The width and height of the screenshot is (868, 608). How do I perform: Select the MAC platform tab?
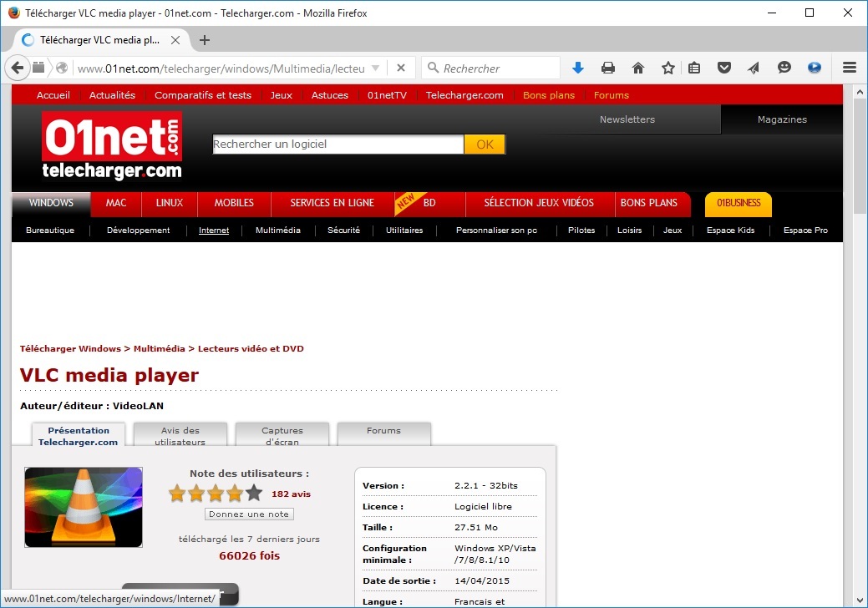(116, 203)
